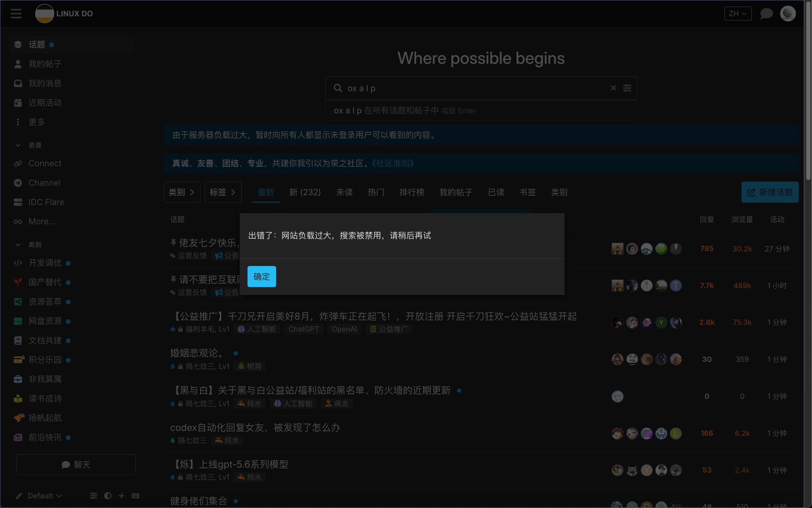Image resolution: width=812 pixels, height=508 pixels.
Task: Switch to the 排行榜 tab
Action: pyautogui.click(x=412, y=192)
